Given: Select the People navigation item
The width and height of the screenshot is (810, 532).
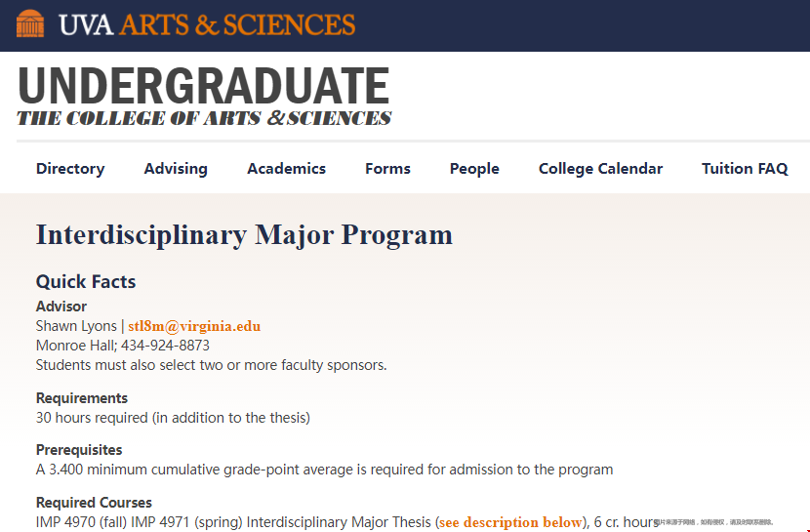Looking at the screenshot, I should (x=474, y=168).
